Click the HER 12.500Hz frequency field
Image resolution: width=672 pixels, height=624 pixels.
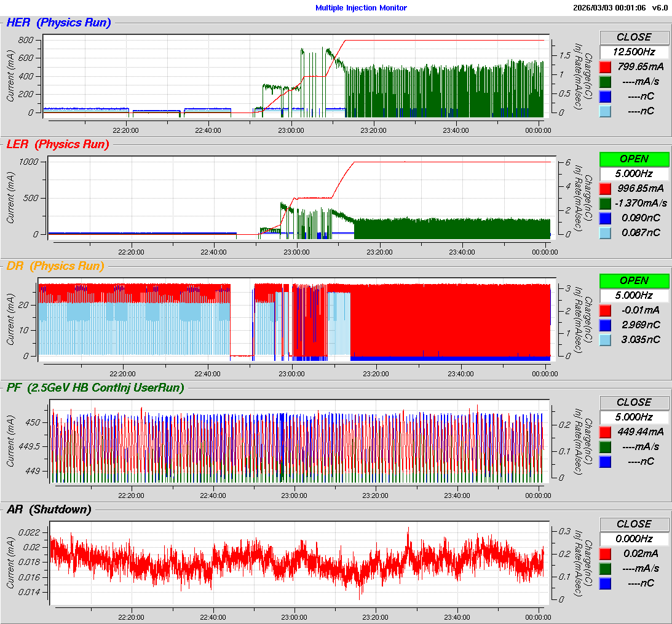pos(634,52)
